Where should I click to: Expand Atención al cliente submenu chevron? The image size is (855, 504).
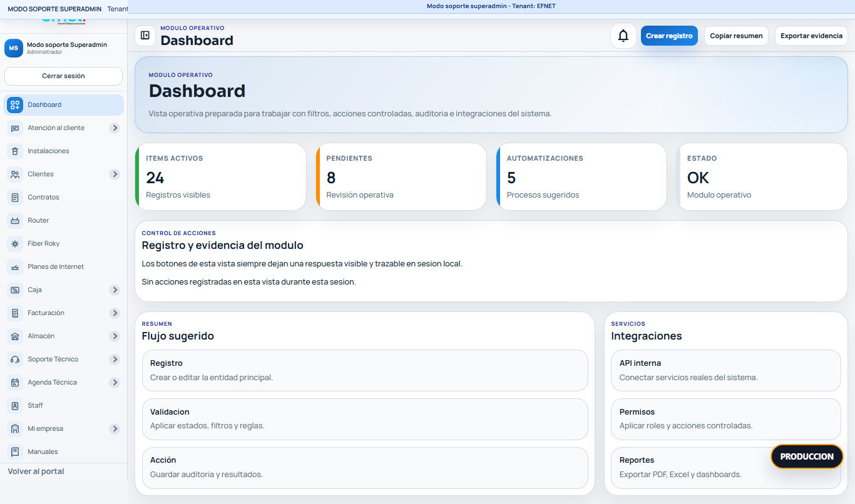(x=115, y=128)
